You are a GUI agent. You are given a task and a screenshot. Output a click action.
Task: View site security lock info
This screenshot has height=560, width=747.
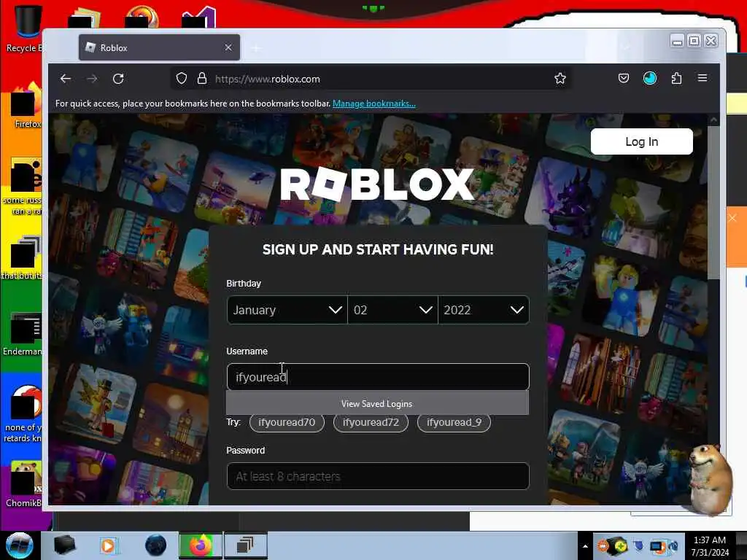202,79
